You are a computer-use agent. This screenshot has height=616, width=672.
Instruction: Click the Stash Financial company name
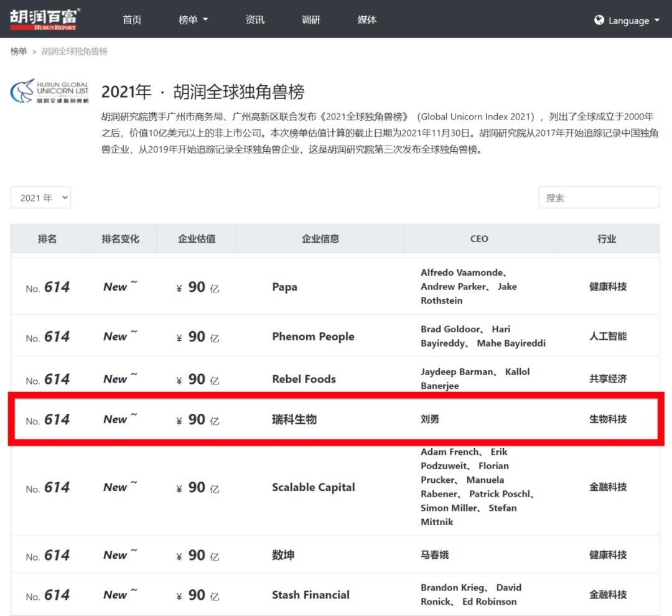pyautogui.click(x=310, y=595)
